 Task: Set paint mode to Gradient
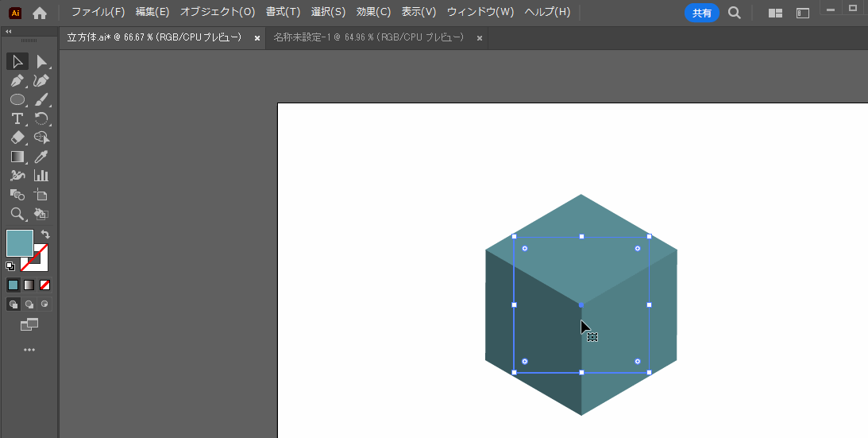click(29, 285)
